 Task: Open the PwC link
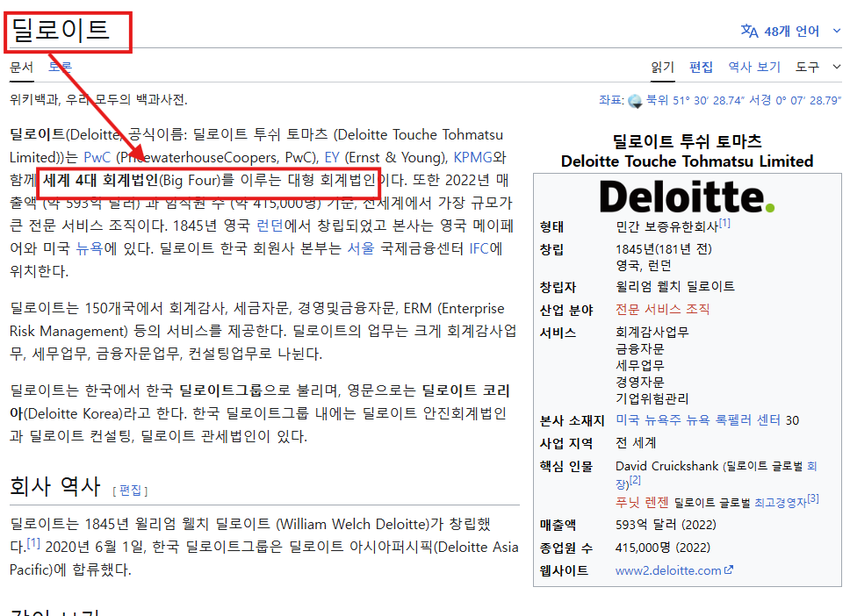pos(97,158)
